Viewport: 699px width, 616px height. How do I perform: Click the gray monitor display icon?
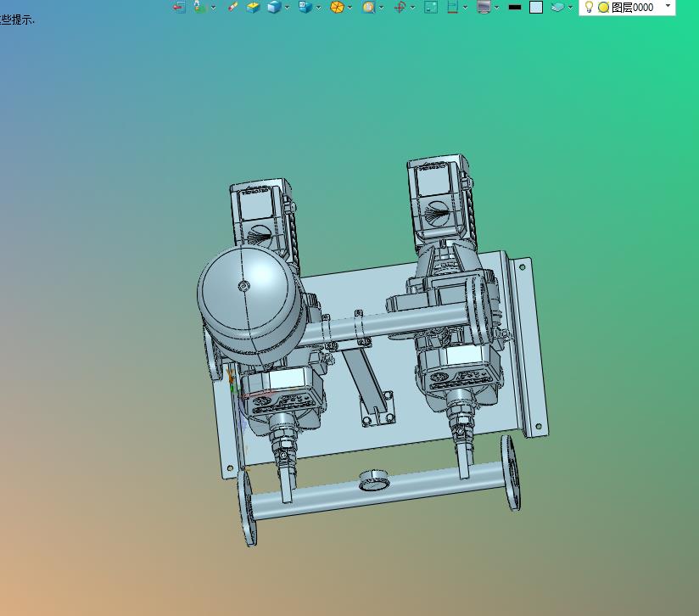tap(484, 7)
